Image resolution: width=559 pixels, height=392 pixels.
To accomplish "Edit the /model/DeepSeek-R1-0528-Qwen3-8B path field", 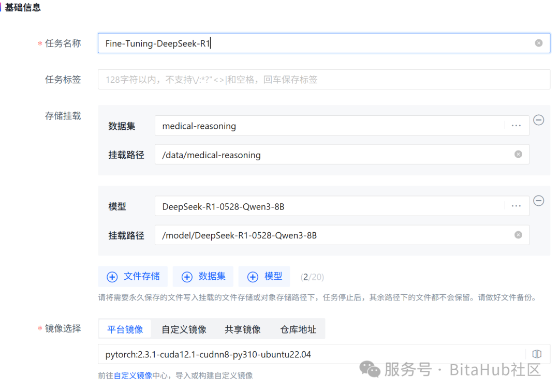I will (342, 235).
